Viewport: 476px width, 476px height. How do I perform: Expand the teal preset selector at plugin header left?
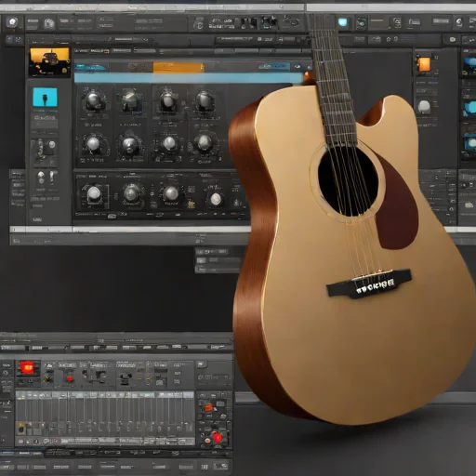(x=90, y=67)
